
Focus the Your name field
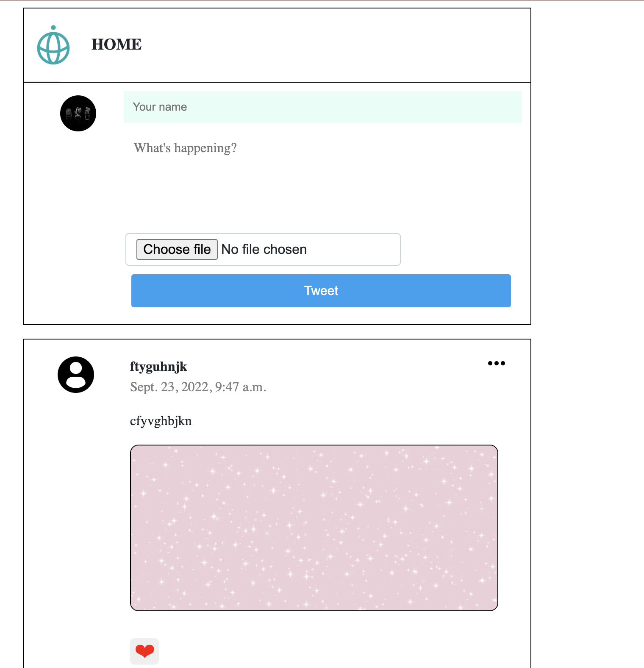[x=322, y=107]
